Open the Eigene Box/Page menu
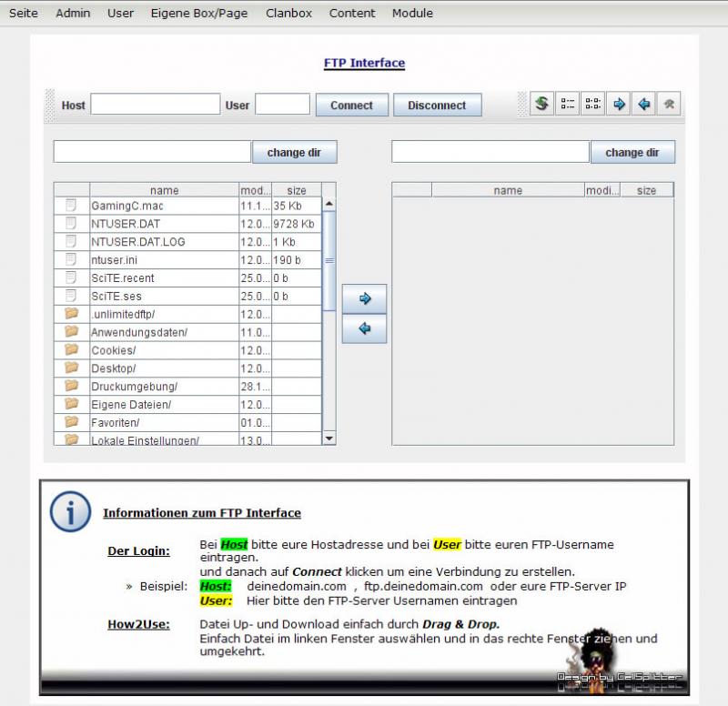The height and width of the screenshot is (706, 728). click(x=199, y=13)
